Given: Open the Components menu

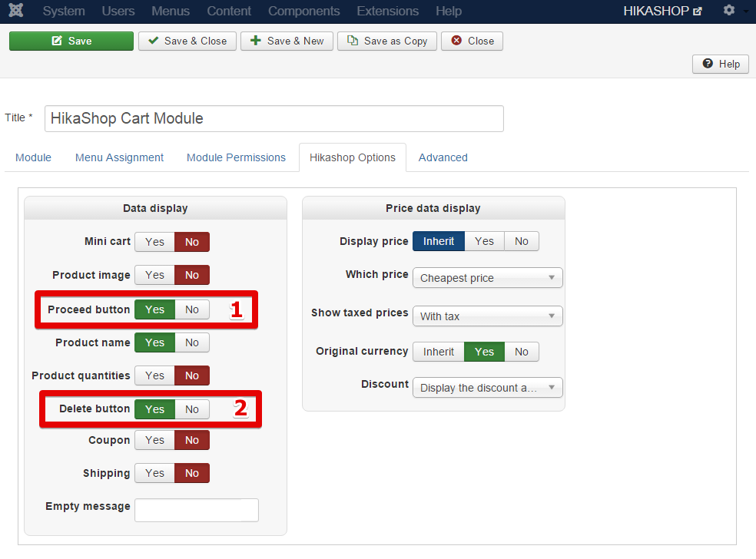Looking at the screenshot, I should (x=303, y=11).
